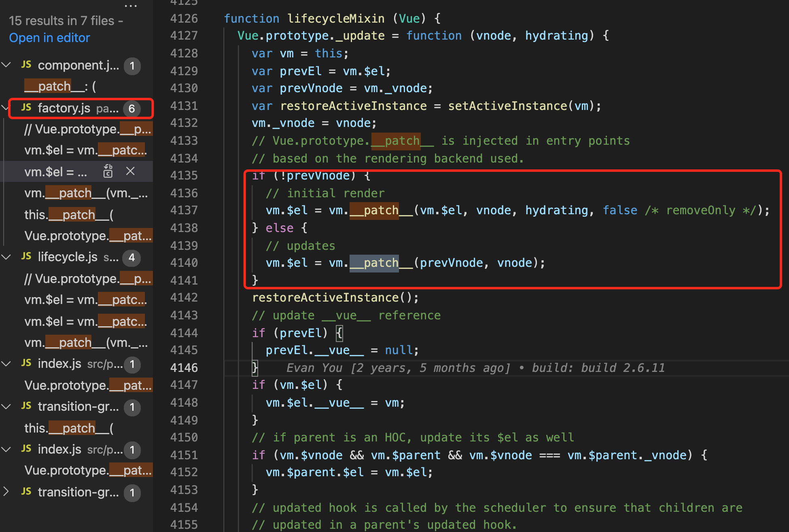Open the three-dot more actions menu

(130, 6)
